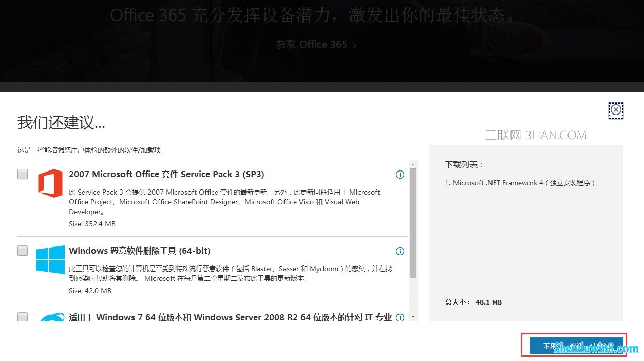The image size is (644, 361).
Task: Open the 获取 Office 365 link
Action: pyautogui.click(x=316, y=44)
